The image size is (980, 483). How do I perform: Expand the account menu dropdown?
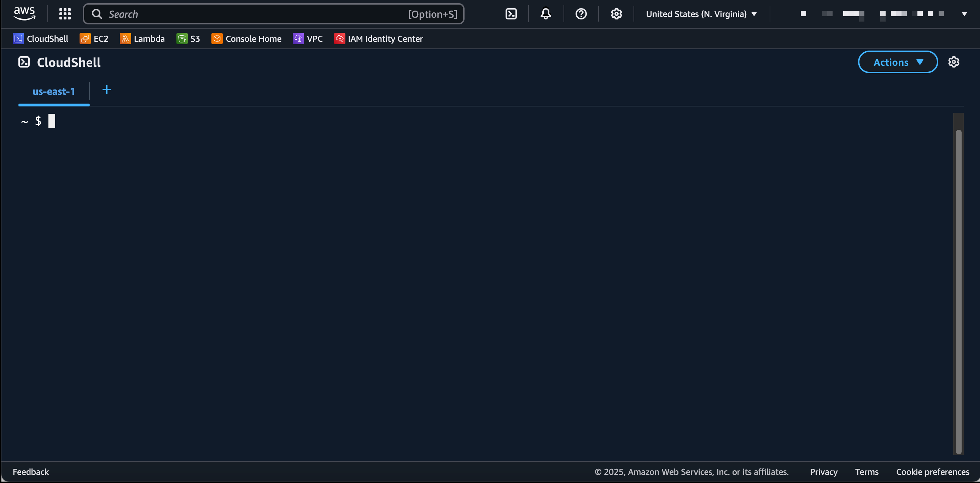[x=964, y=14]
